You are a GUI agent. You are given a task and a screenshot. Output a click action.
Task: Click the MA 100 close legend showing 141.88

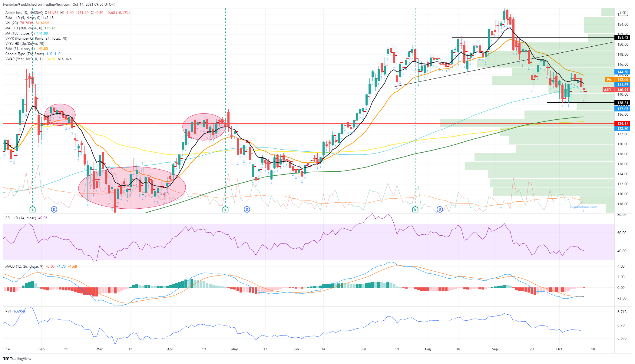coord(26,33)
